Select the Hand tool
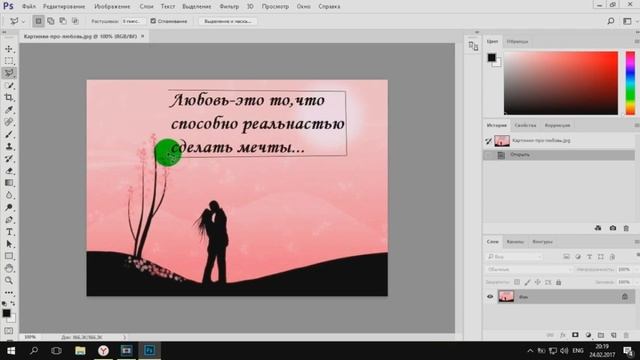Screen dimensions: 640x360 9,269
